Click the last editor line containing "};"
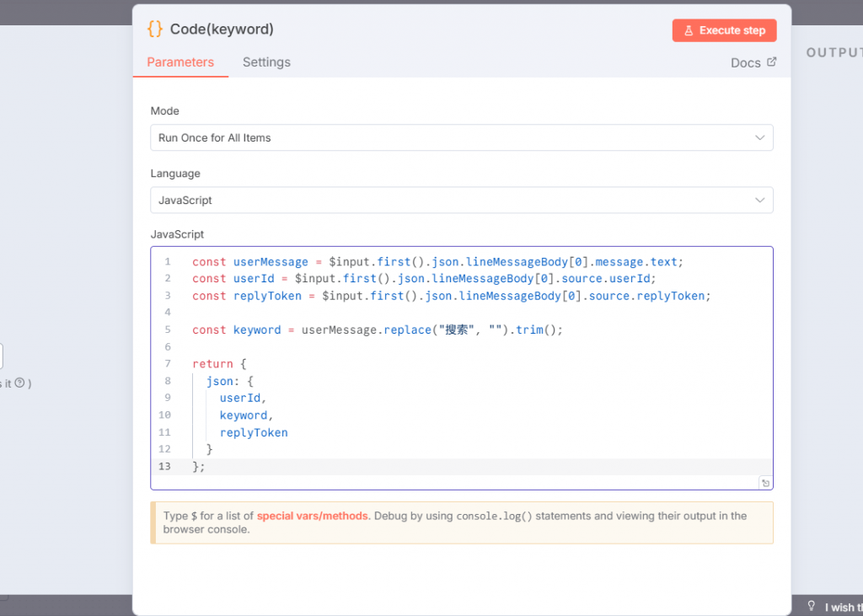863x616 pixels. click(199, 466)
